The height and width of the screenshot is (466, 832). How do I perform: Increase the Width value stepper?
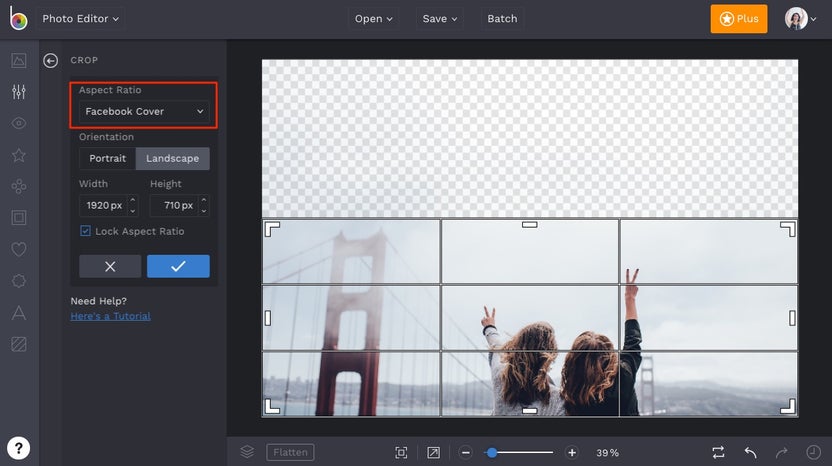pos(133,200)
